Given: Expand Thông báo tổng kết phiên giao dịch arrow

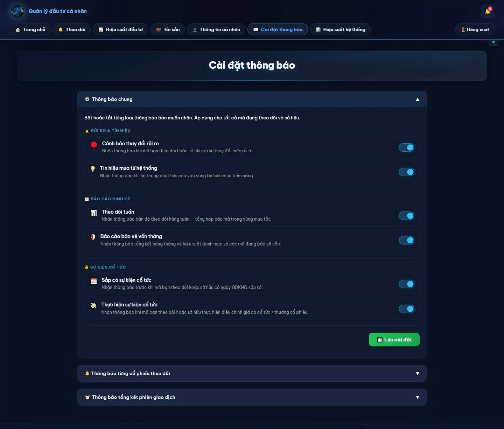Looking at the screenshot, I should pyautogui.click(x=418, y=397).
